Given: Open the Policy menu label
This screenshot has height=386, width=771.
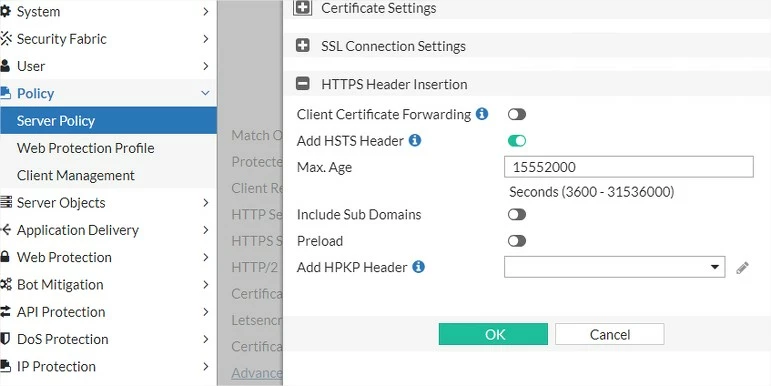Looking at the screenshot, I should (35, 93).
